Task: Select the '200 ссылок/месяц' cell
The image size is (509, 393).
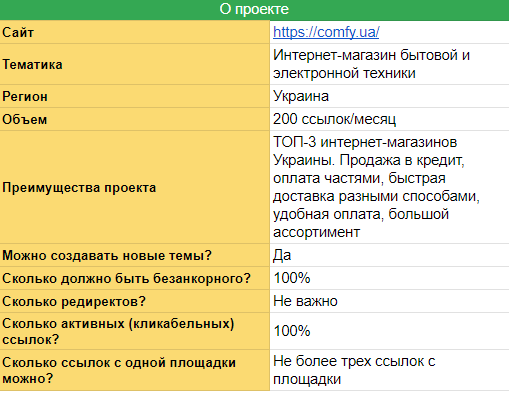Action: 389,119
